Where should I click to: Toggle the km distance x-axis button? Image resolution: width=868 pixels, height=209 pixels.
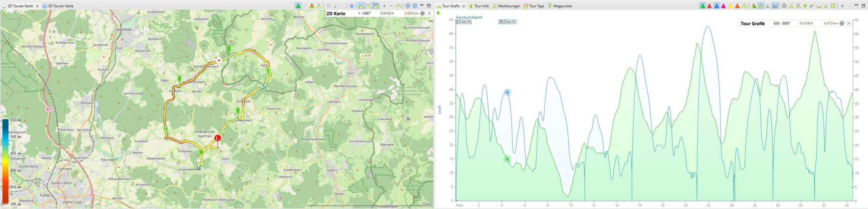775,6
